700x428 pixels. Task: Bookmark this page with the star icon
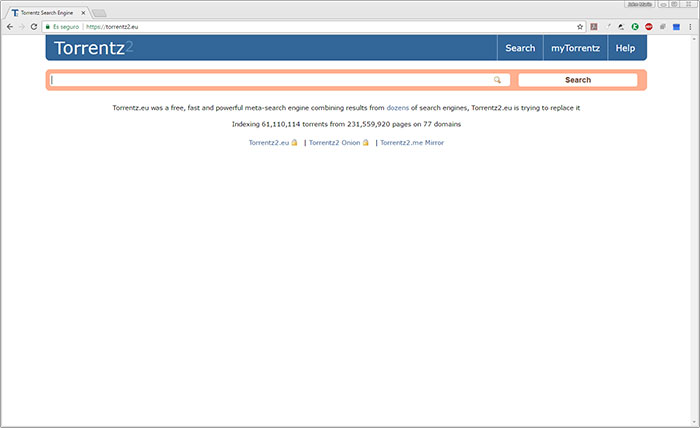point(580,27)
